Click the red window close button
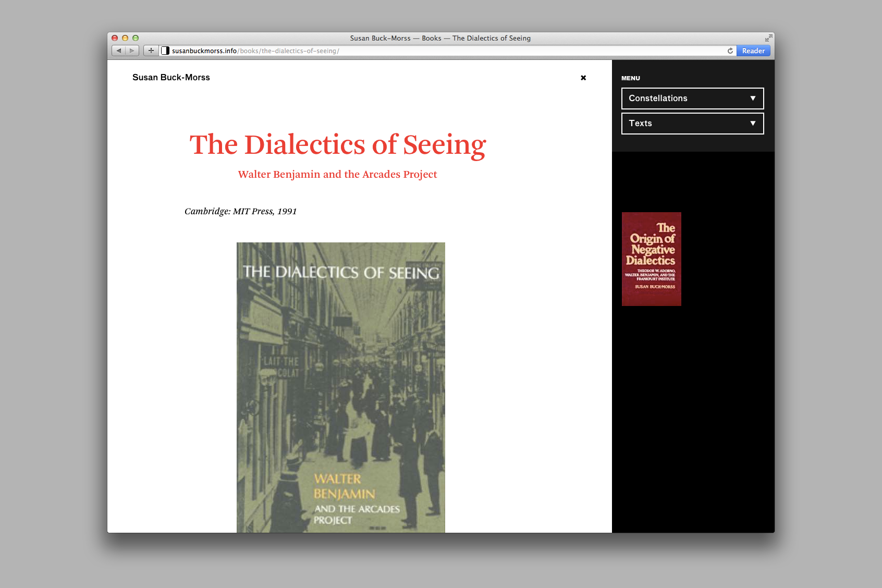Viewport: 882px width, 588px height. point(115,38)
